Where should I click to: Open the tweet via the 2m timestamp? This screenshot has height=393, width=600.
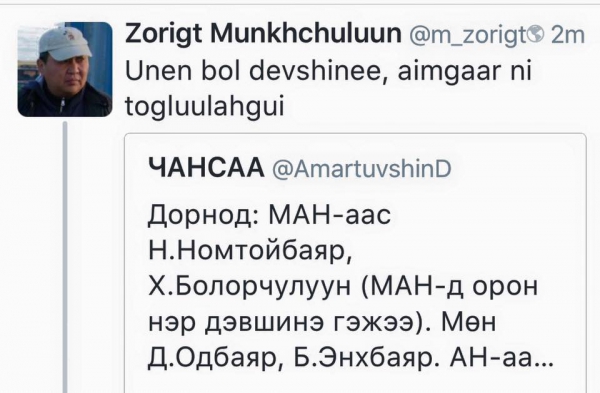tap(568, 35)
